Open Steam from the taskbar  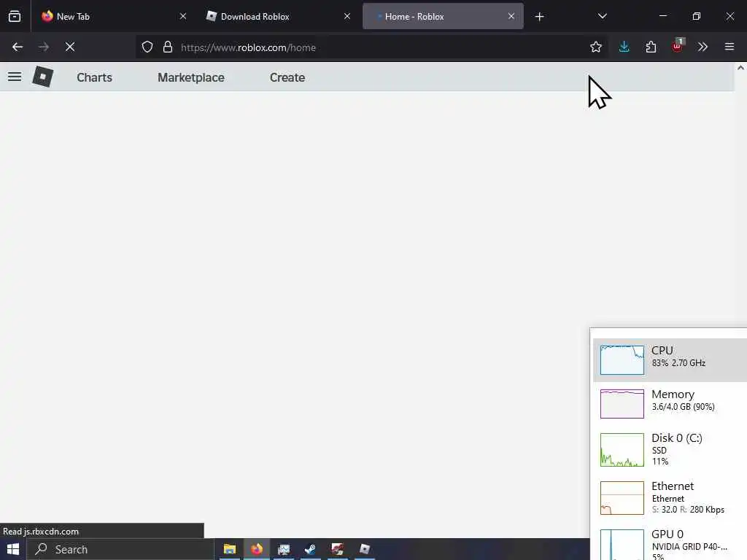click(311, 549)
